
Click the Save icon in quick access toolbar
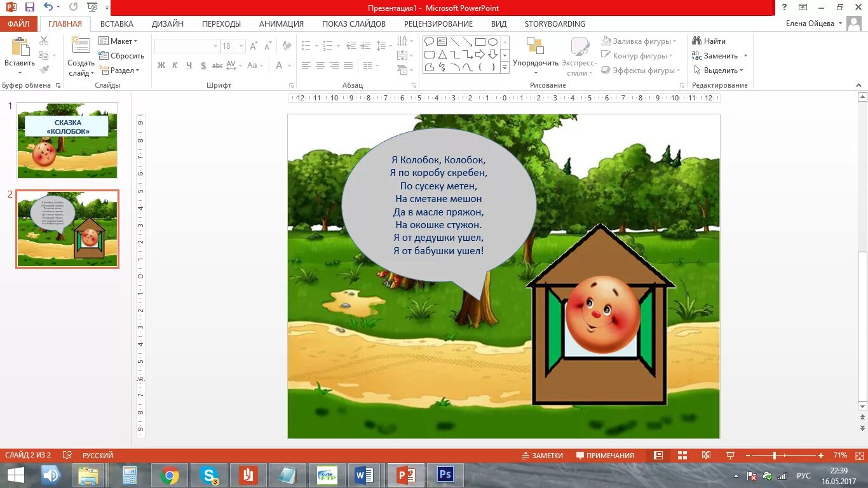click(29, 7)
